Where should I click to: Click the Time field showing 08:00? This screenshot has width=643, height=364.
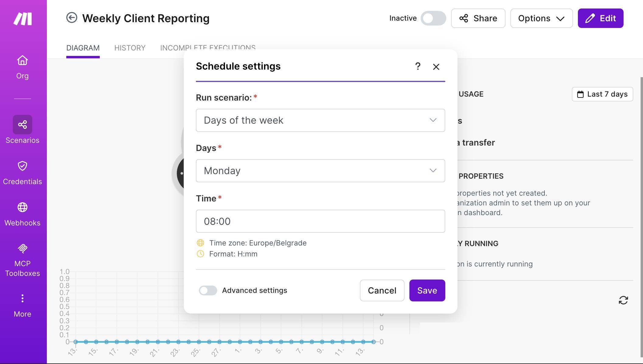[x=320, y=221]
